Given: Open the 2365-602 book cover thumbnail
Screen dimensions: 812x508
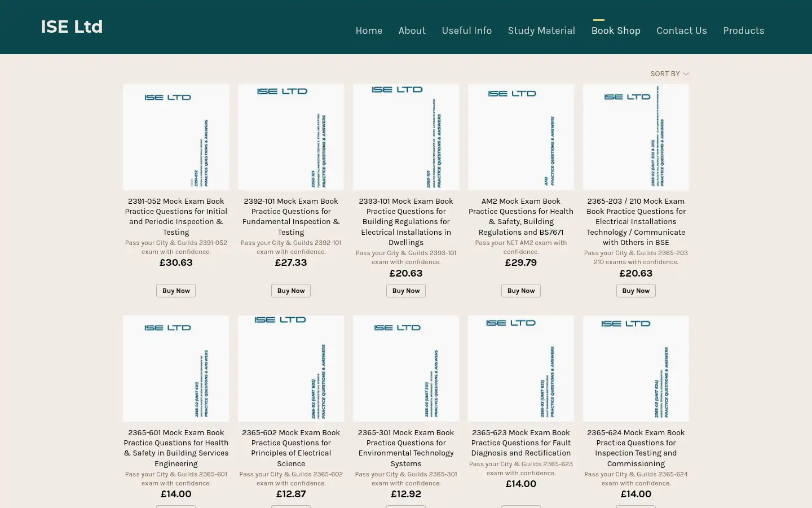Looking at the screenshot, I should [x=291, y=369].
